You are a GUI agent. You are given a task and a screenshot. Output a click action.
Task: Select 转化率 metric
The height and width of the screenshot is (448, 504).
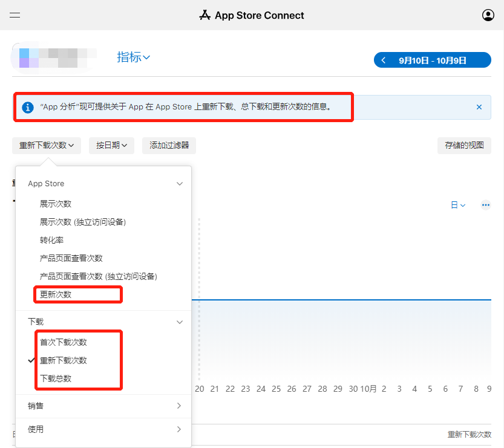(51, 240)
